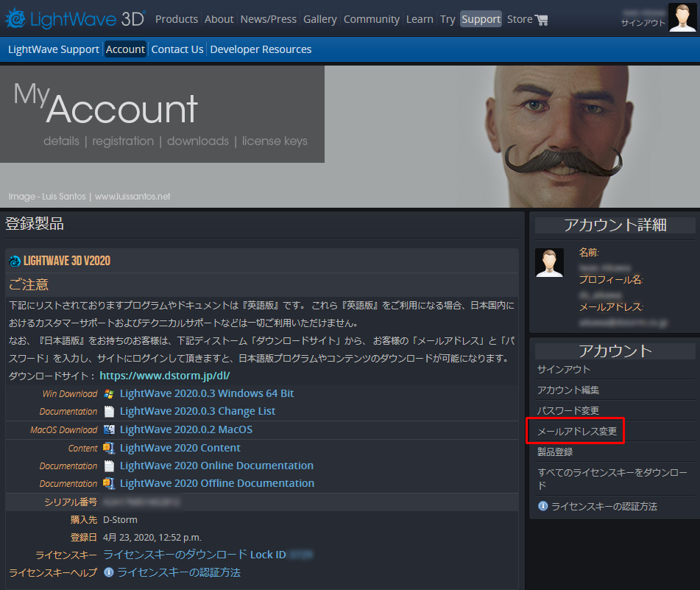Click the MacOS Download label
This screenshot has width=700, height=590.
tap(64, 429)
